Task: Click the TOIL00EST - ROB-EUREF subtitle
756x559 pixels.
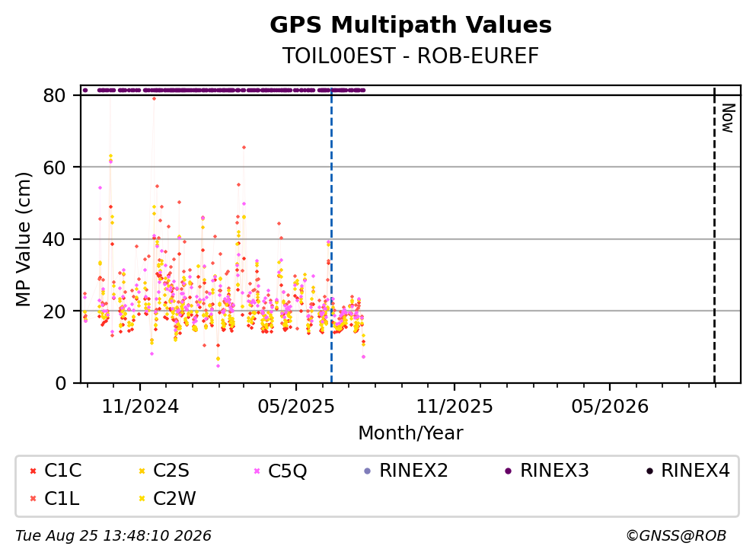Action: (x=410, y=56)
